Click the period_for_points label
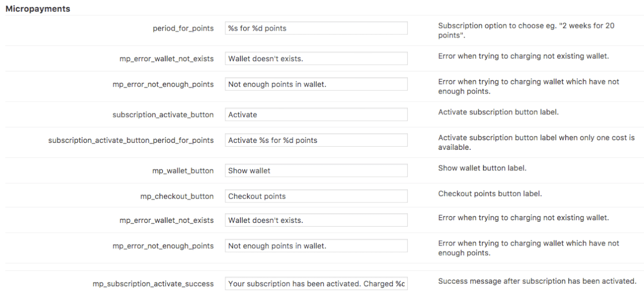This screenshot has height=296, width=644. pyautogui.click(x=183, y=28)
